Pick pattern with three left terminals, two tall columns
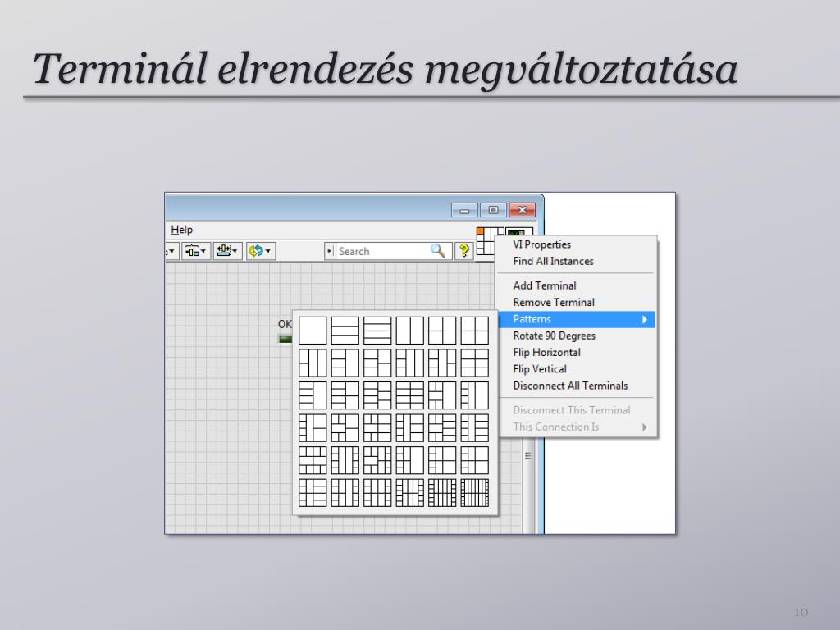Screen dimensions: 840x630 coord(410,363)
